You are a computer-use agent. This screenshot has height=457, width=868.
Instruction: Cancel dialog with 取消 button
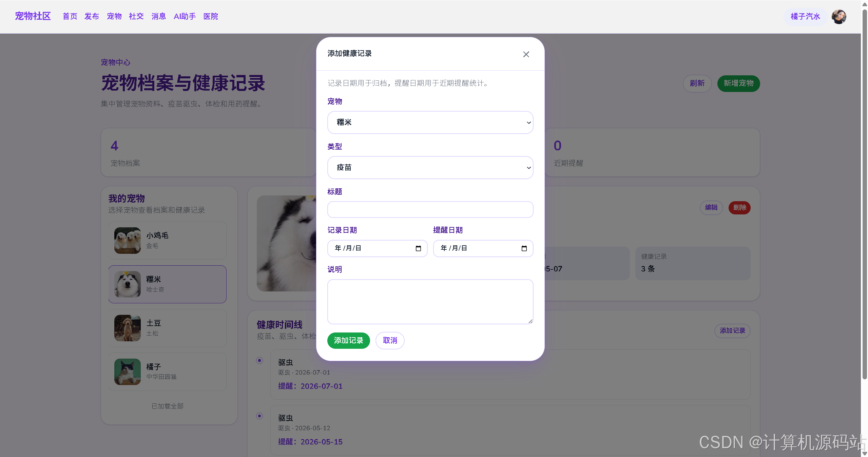tap(390, 340)
